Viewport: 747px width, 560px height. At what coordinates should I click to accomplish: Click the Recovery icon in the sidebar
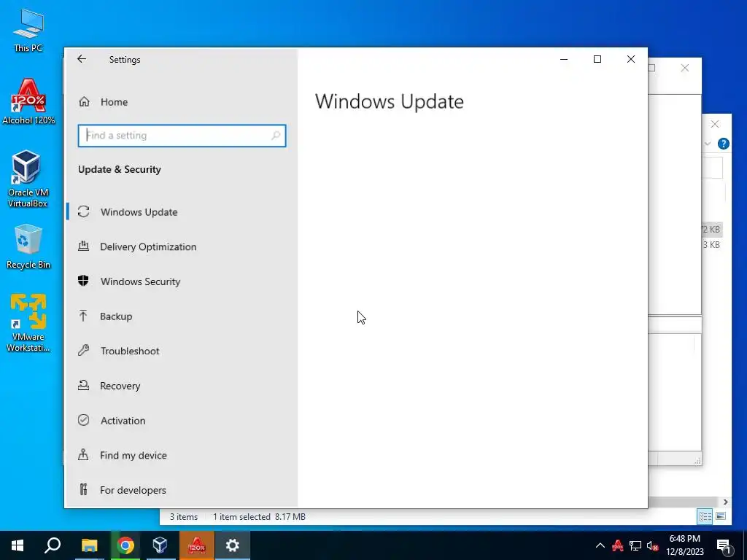tap(83, 385)
